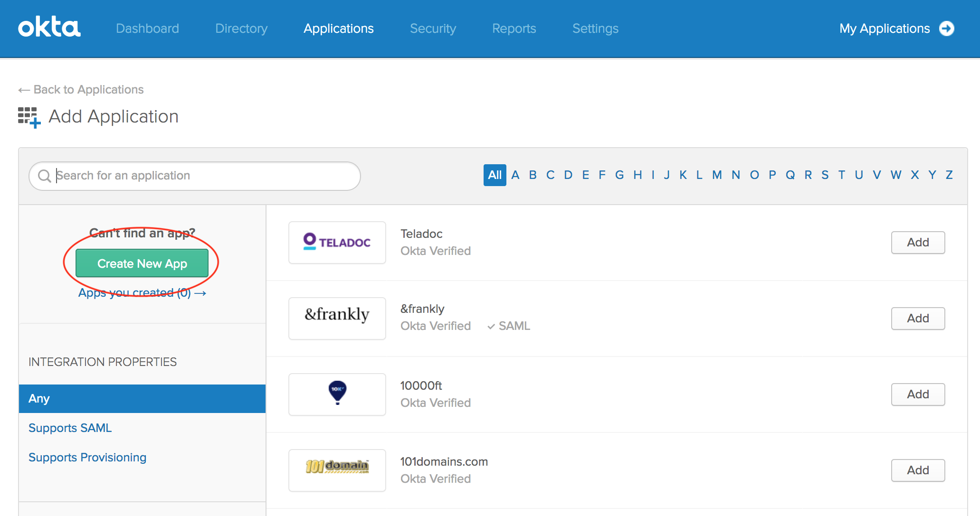980x516 pixels.
Task: Filter apps by letter S
Action: click(x=825, y=175)
